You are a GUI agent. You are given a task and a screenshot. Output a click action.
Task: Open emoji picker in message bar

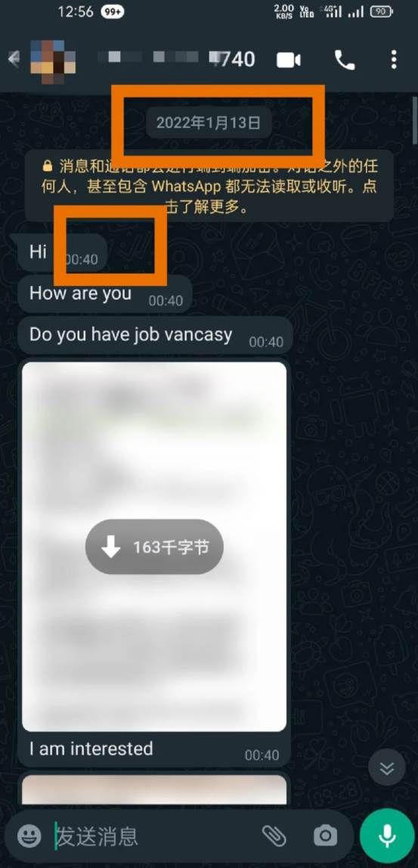coord(29,835)
